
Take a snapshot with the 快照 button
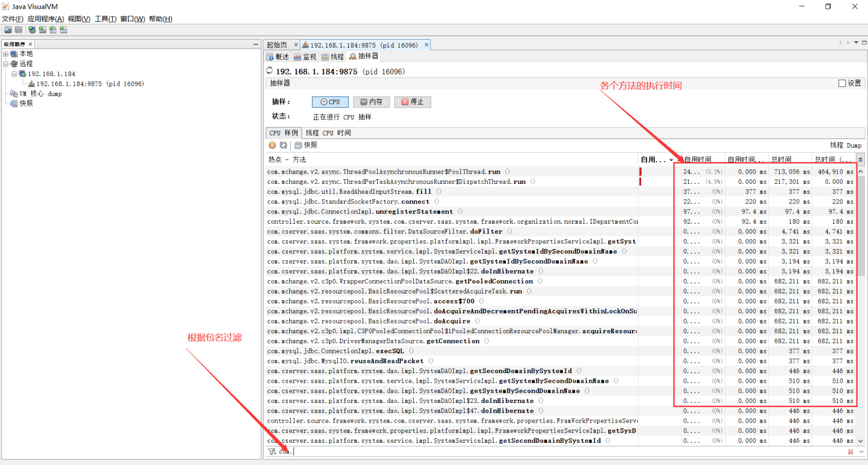pos(306,145)
